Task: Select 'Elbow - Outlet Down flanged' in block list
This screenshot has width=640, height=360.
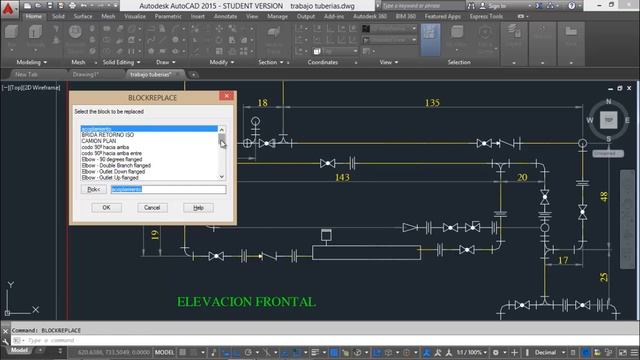Action: pos(113,172)
